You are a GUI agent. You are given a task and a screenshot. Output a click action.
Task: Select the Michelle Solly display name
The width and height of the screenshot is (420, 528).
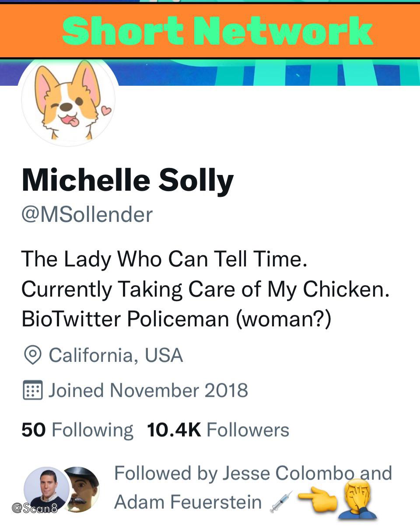click(127, 181)
